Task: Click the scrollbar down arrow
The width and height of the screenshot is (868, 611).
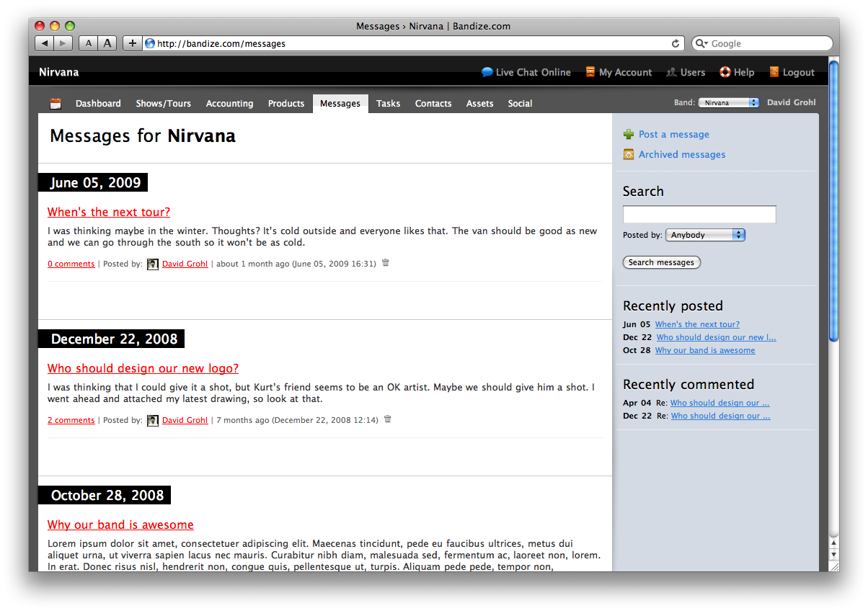Action: pos(834,555)
